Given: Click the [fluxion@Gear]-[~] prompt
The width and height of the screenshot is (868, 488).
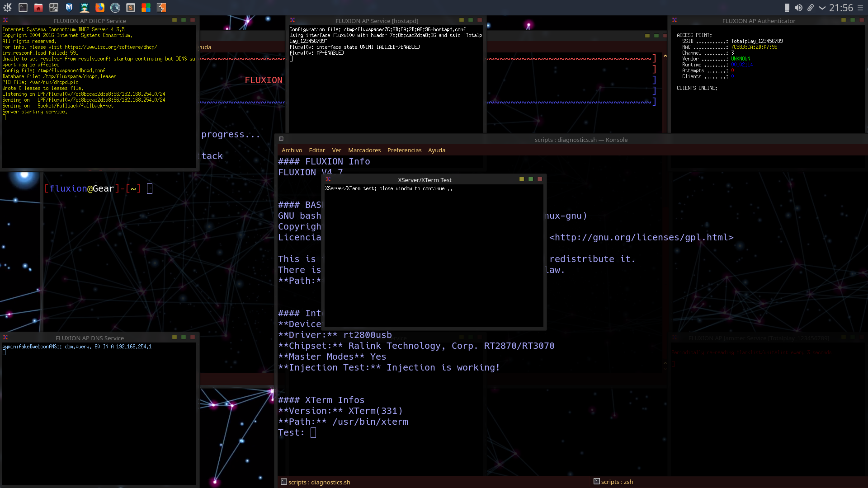Looking at the screenshot, I should (93, 188).
